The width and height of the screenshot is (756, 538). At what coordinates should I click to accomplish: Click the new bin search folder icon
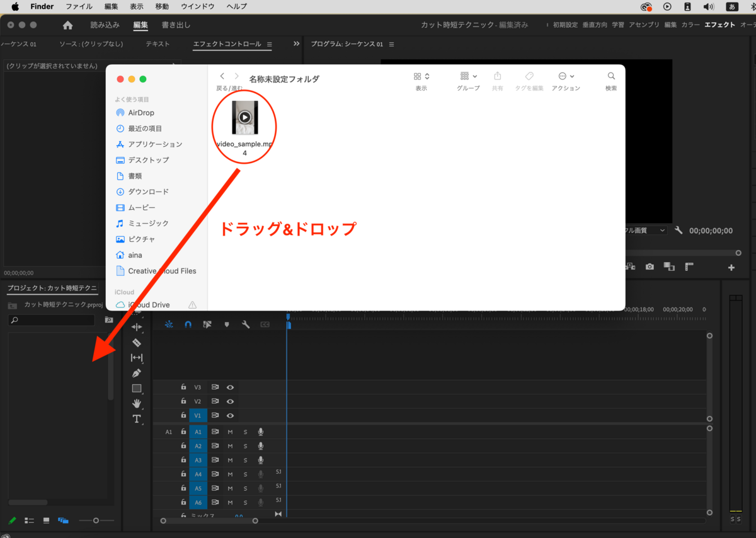point(109,320)
